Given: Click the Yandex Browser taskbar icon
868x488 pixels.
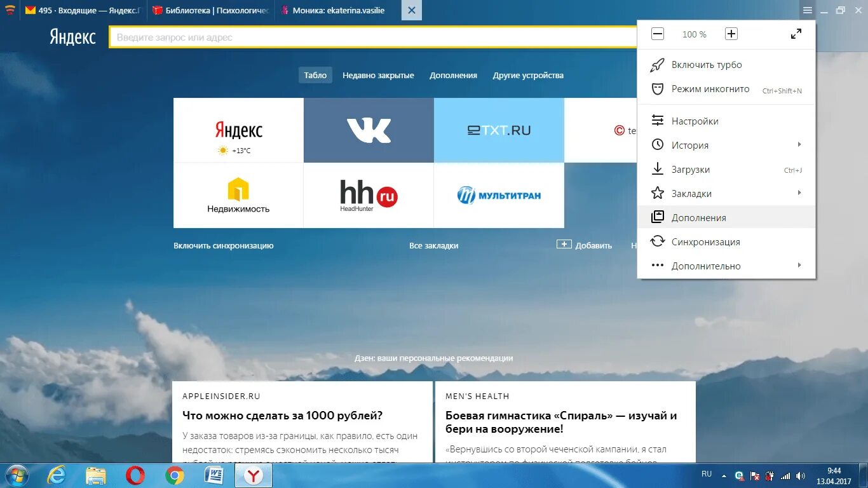Looking at the screenshot, I should pos(254,475).
